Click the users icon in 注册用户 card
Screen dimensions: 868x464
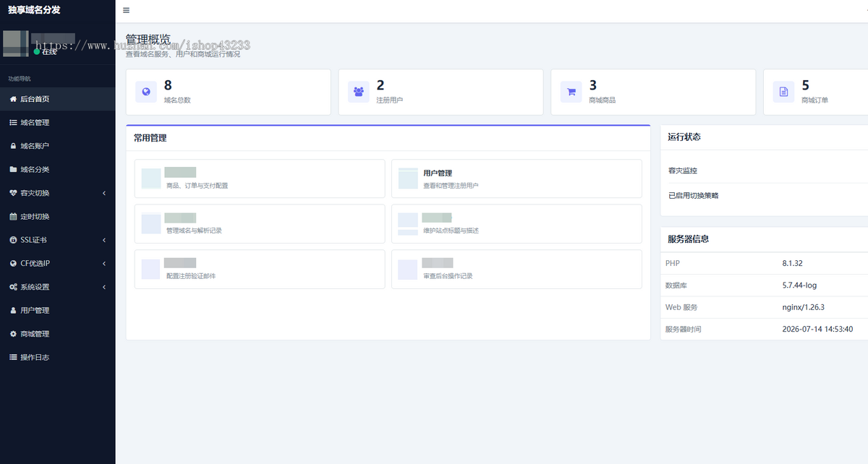point(359,92)
